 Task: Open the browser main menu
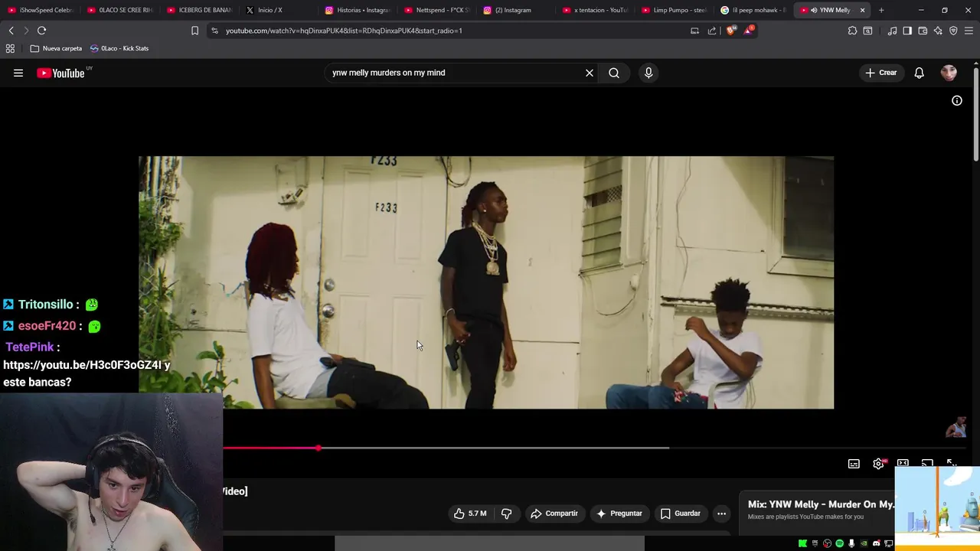tap(969, 31)
